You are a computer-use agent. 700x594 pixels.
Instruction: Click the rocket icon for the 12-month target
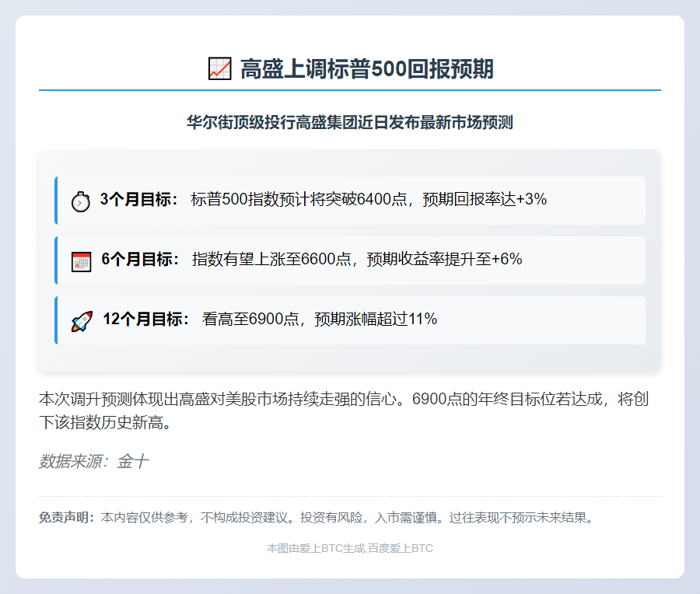coord(82,321)
